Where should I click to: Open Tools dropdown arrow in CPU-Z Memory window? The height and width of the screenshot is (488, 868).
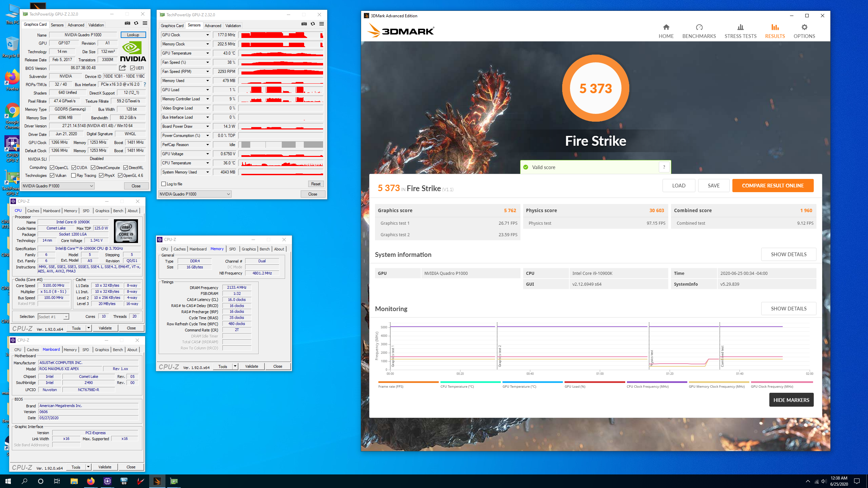[x=235, y=366]
